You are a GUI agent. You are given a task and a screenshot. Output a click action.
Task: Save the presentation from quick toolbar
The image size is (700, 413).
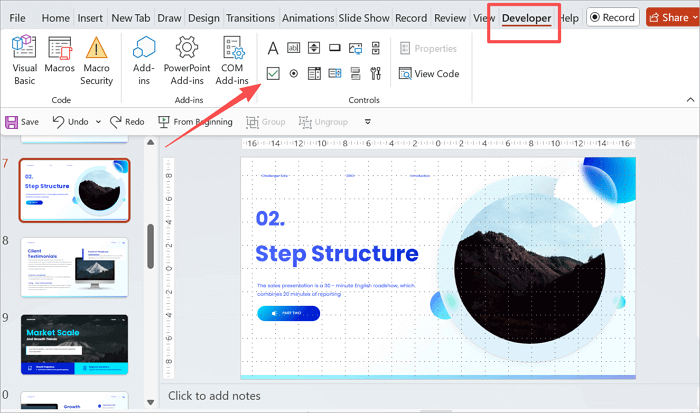(22, 122)
